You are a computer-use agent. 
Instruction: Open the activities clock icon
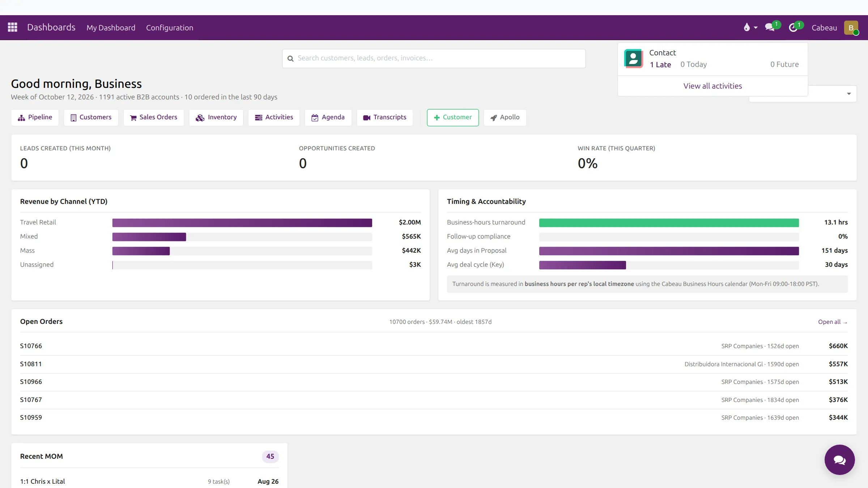pos(793,27)
